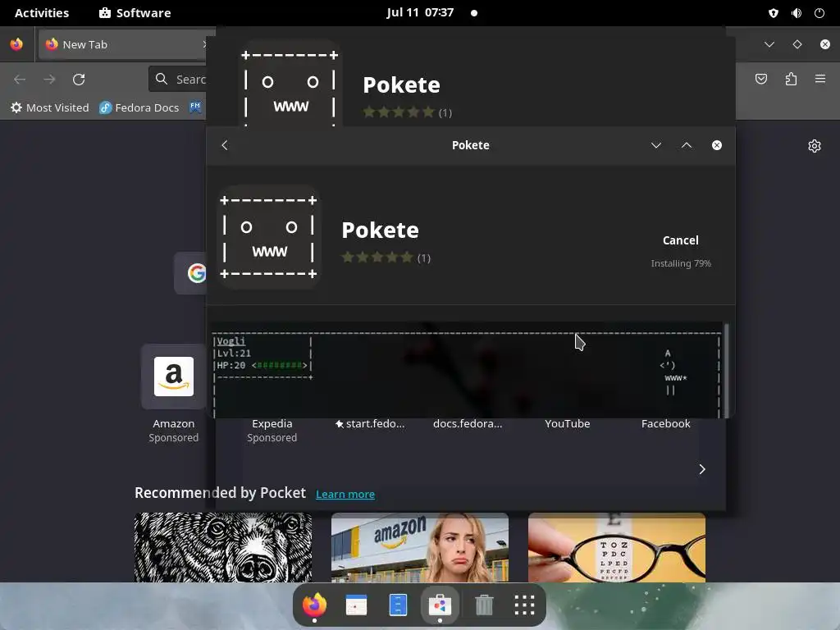Click the right arrow chevron behind Pokete
Viewport: 840px width, 630px height.
[x=702, y=469]
